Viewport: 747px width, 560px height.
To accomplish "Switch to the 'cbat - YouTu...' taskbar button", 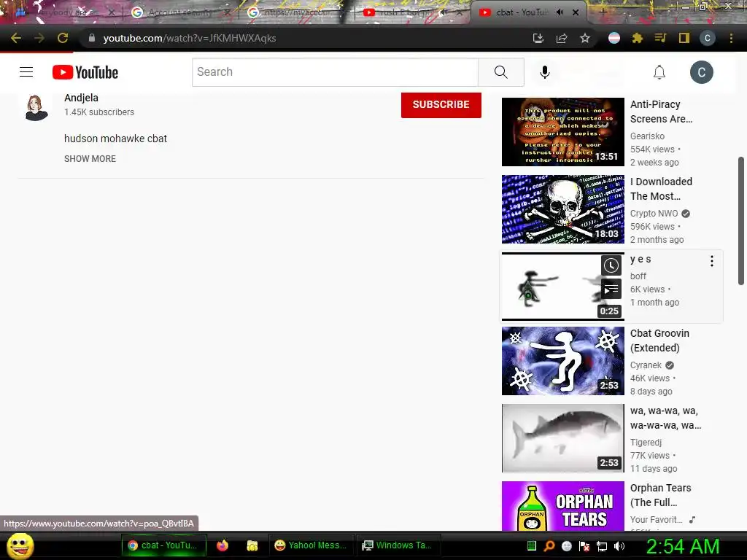I will tap(164, 545).
